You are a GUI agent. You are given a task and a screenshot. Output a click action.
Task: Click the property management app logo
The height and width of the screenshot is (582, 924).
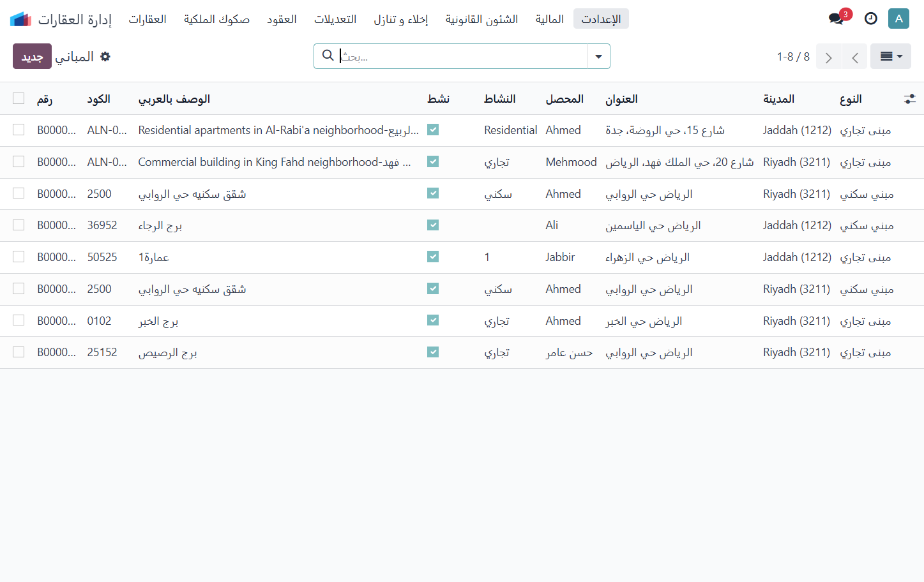20,19
